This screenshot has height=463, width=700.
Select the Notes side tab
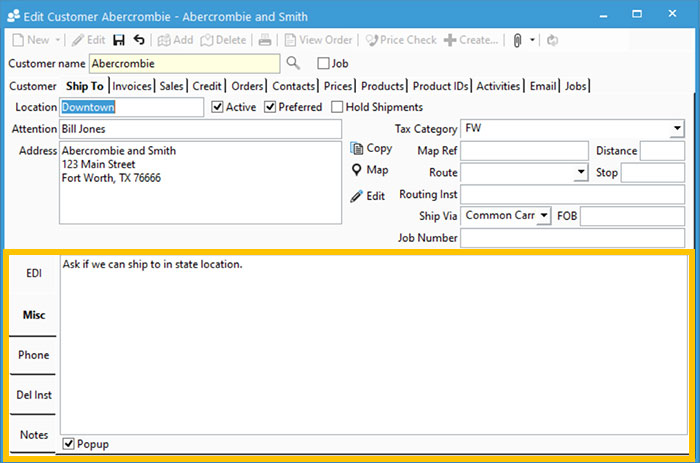click(33, 435)
